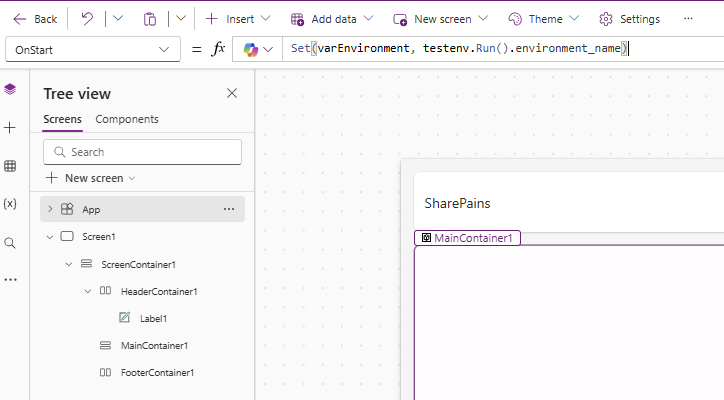Open the Search magnifier icon in sidebar
The width and height of the screenshot is (724, 400).
[10, 243]
